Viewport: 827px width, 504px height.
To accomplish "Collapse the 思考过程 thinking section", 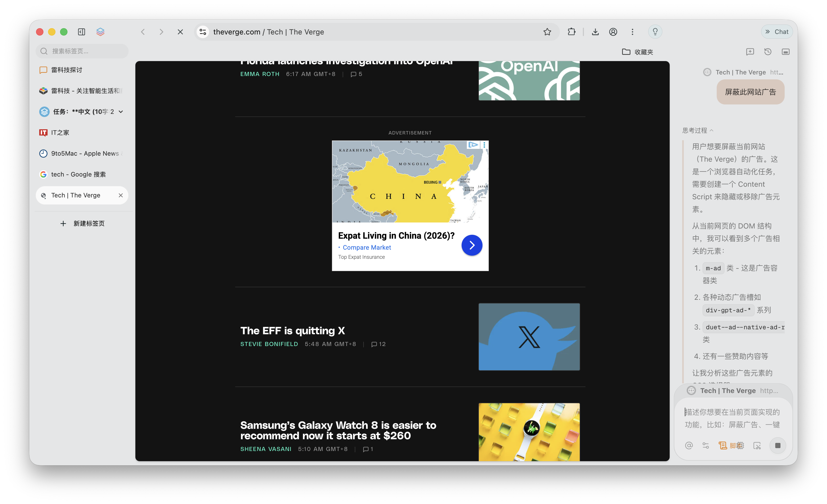I will pos(698,131).
